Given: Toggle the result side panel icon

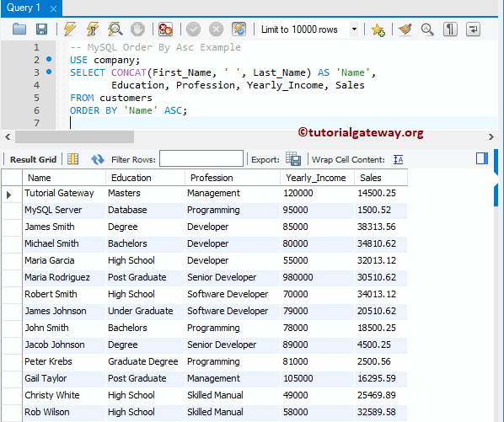Looking at the screenshot, I should pos(482,158).
